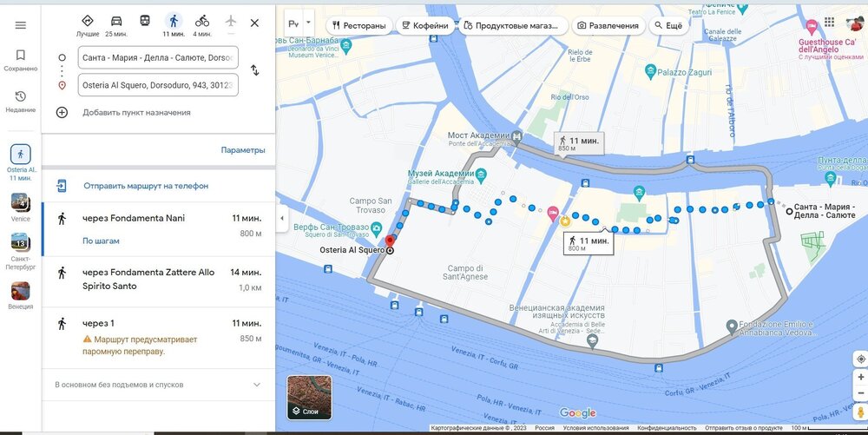
Task: Swap start and destination points
Action: [x=254, y=70]
